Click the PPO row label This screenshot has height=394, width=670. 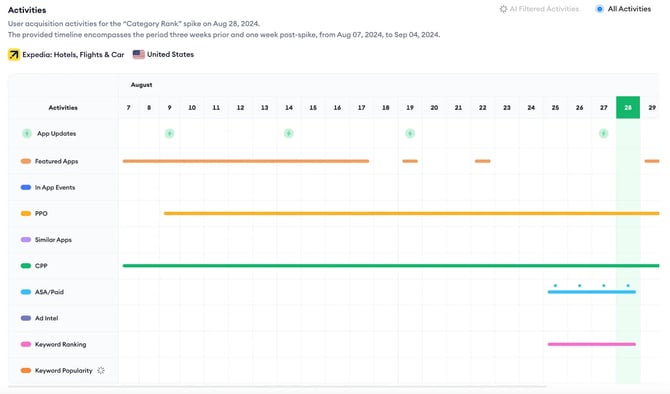point(41,213)
